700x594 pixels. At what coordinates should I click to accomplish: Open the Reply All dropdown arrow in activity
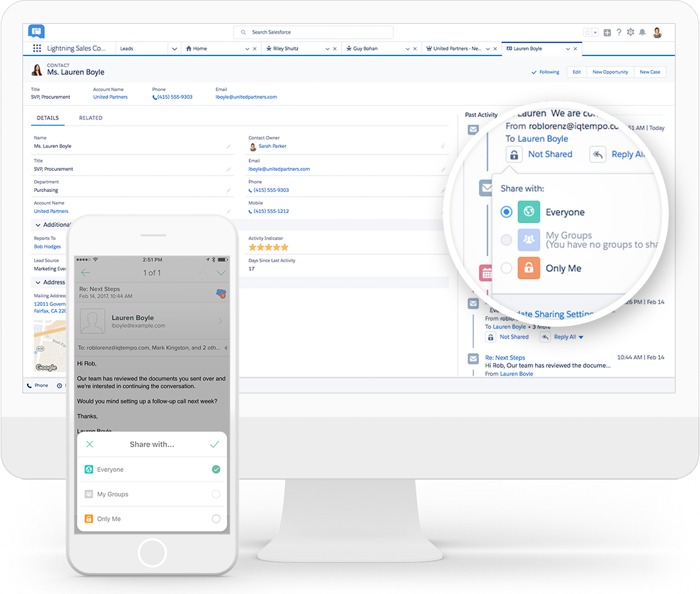click(581, 337)
